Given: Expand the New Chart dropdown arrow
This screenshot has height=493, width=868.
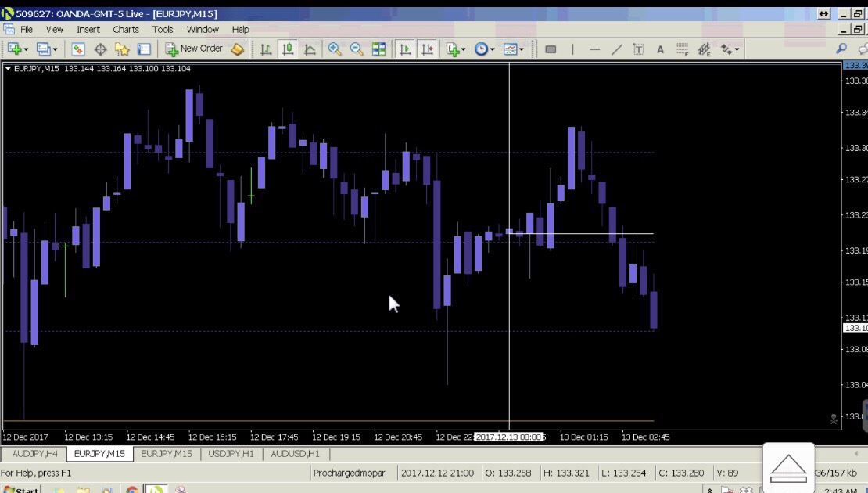Looking at the screenshot, I should [26, 50].
